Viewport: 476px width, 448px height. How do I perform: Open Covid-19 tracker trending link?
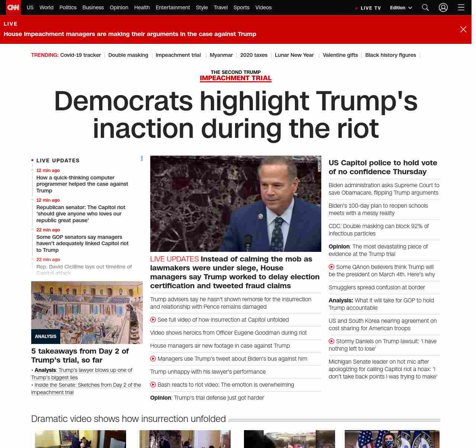coord(80,55)
